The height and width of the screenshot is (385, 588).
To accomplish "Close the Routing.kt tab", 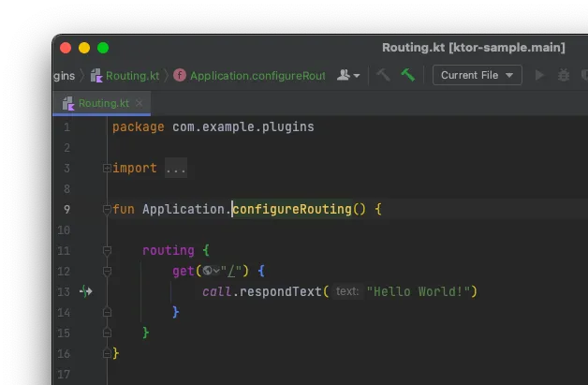I will [x=140, y=103].
